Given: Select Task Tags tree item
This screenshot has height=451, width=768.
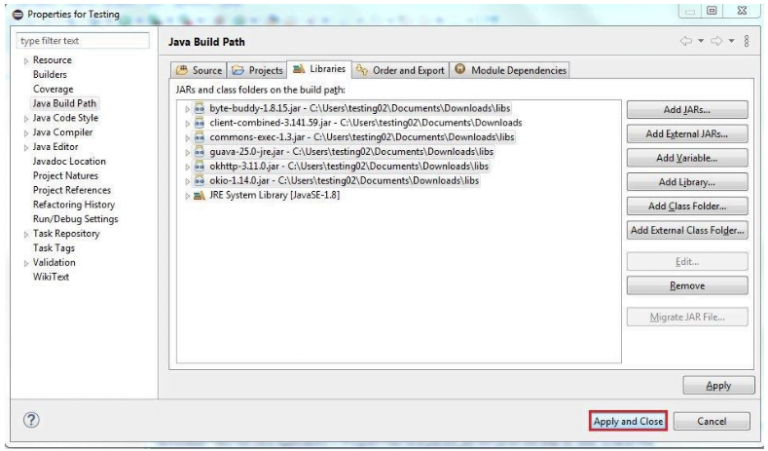Looking at the screenshot, I should 54,248.
